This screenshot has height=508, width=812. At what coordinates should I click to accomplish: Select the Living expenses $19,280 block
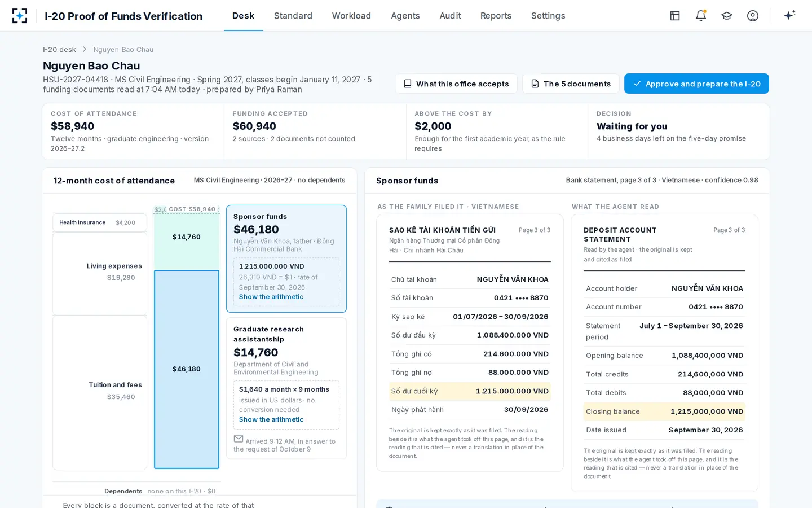pos(100,273)
